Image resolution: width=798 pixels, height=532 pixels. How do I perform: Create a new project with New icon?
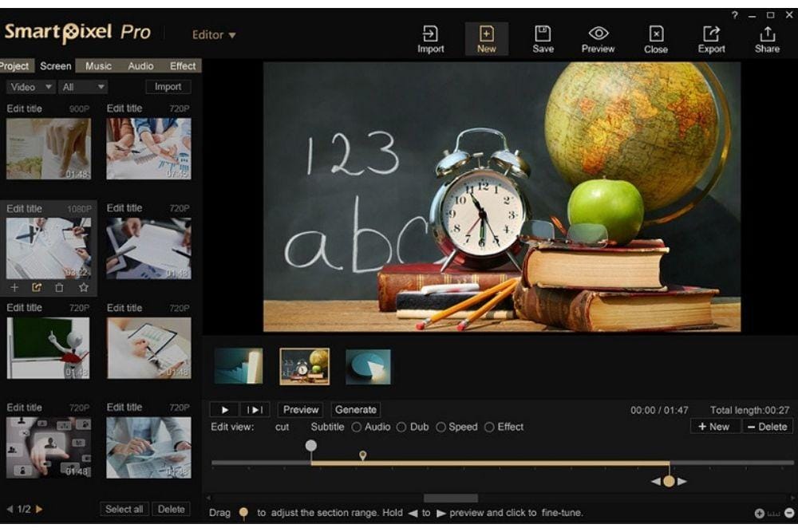486,38
